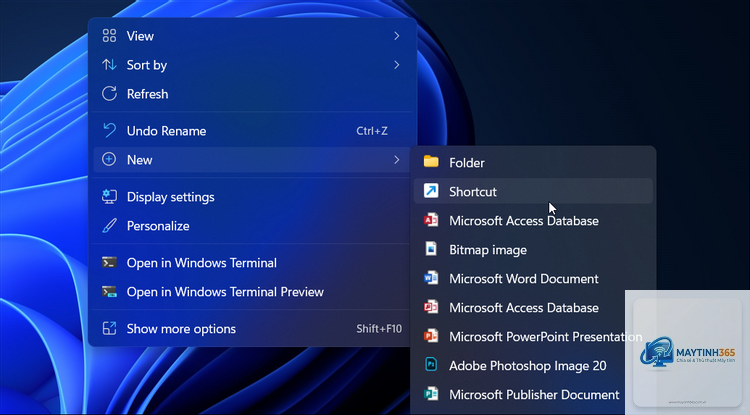Select Open in Windows Terminal Preview
Image resolution: width=750 pixels, height=415 pixels.
tap(252, 292)
